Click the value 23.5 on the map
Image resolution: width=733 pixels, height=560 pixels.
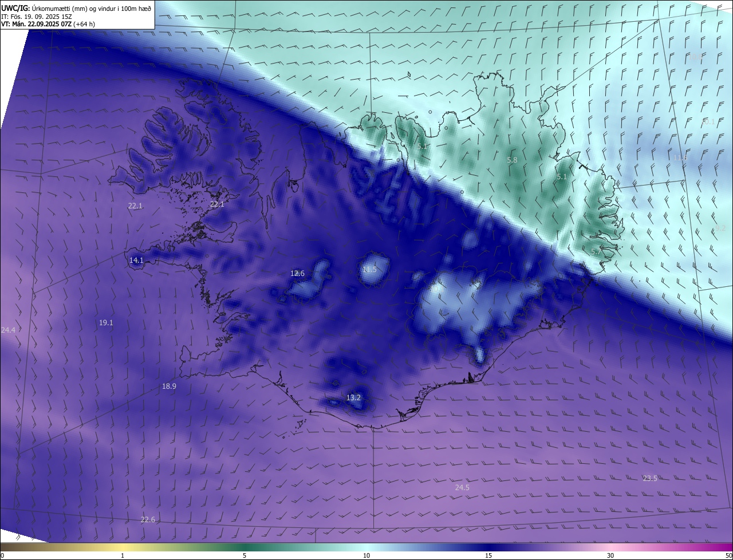click(650, 478)
